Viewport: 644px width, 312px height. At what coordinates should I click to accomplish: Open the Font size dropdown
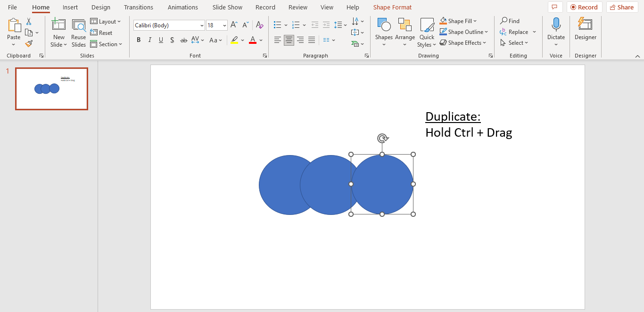point(224,25)
